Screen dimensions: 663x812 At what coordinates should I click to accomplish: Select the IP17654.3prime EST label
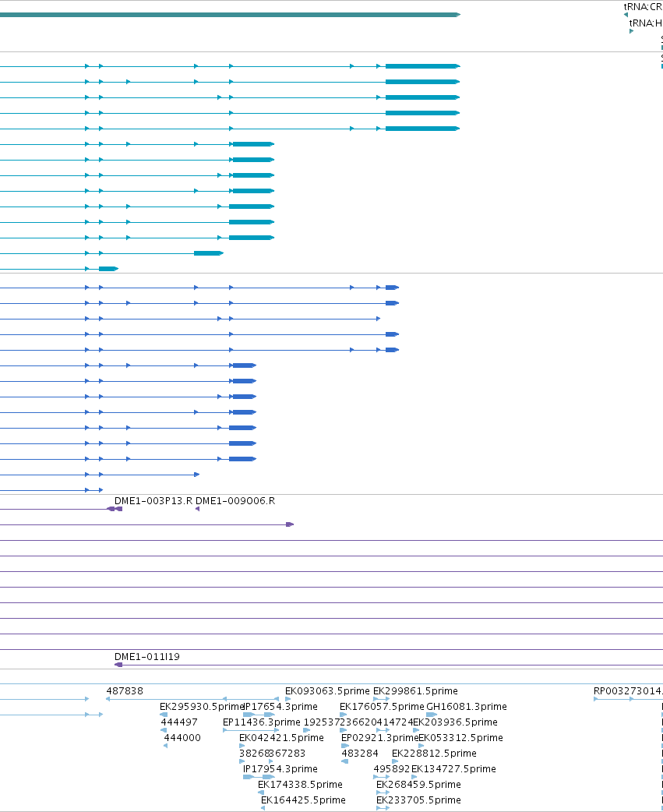click(x=280, y=706)
